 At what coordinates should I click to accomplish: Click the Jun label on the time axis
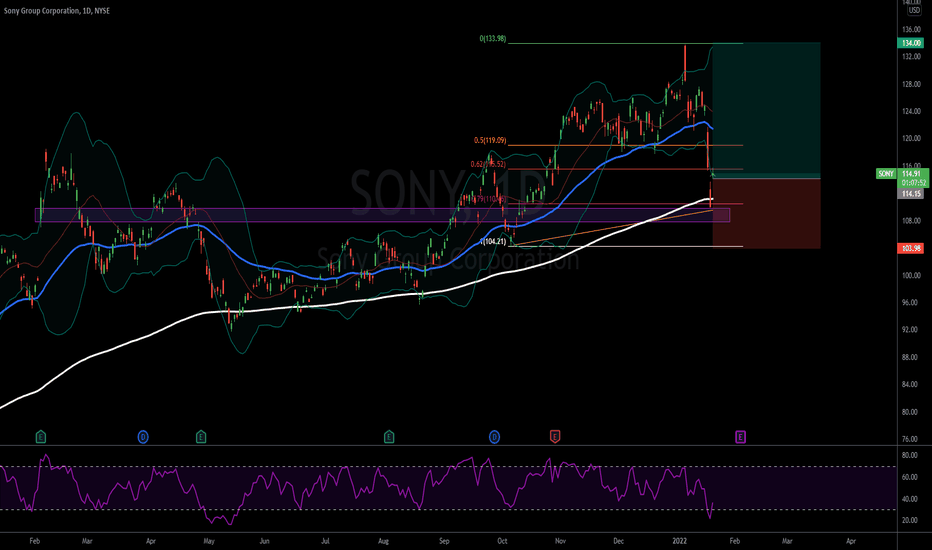[x=265, y=541]
